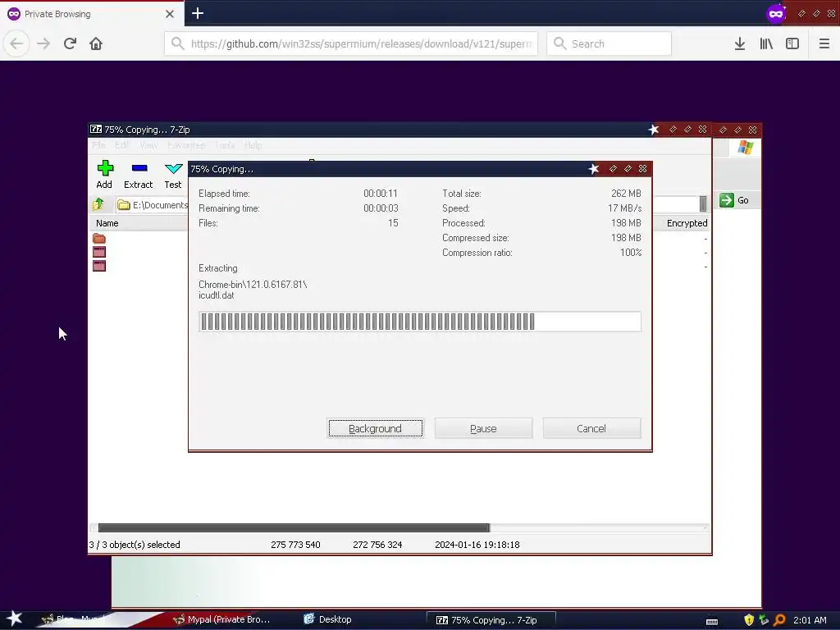
Task: Go forward with the browser forward arrow
Action: pos(43,43)
